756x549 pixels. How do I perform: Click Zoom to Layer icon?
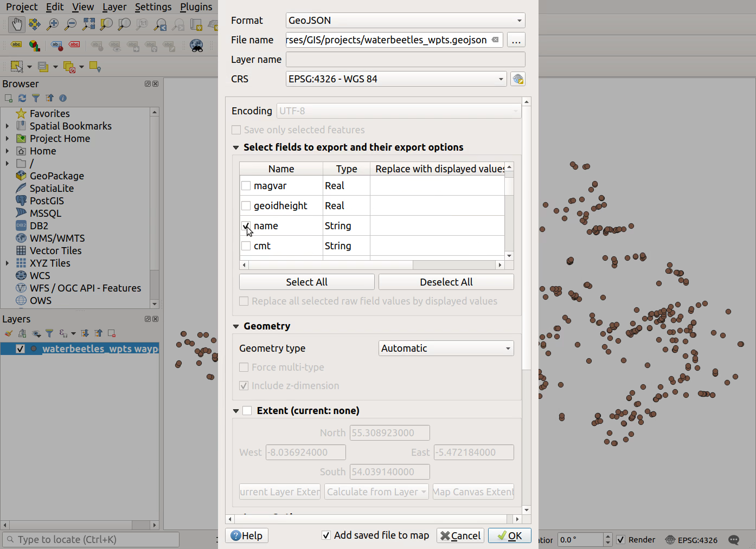pyautogui.click(x=124, y=24)
